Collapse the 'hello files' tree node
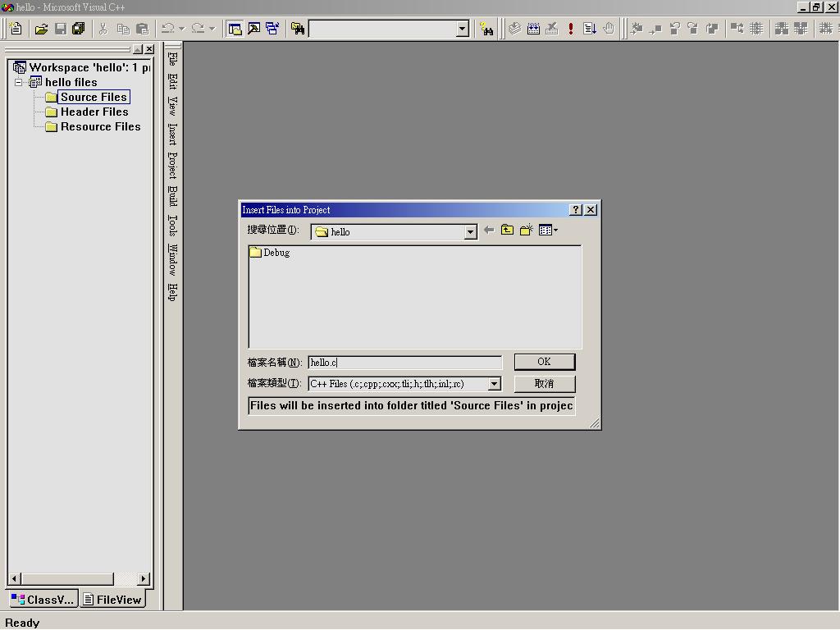The height and width of the screenshot is (630, 840). tap(19, 83)
